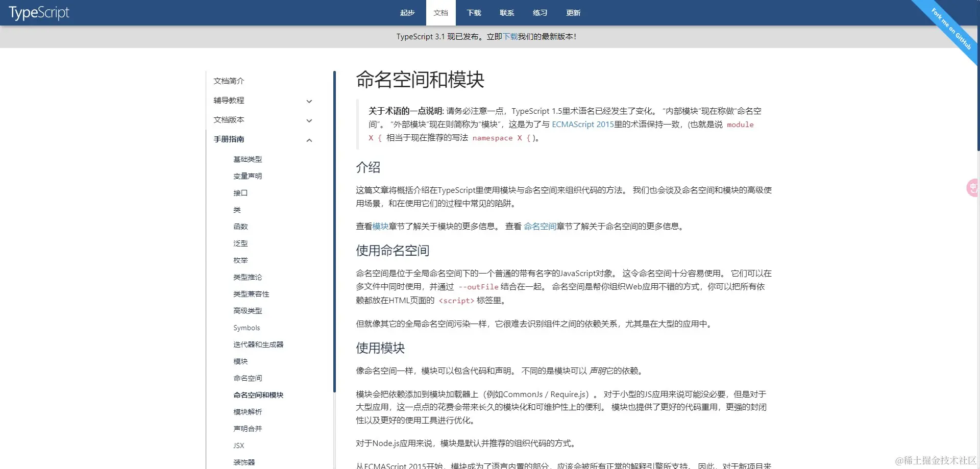Open 迭代器和生成器 in the sidebar
The width and height of the screenshot is (980, 469).
coord(258,344)
